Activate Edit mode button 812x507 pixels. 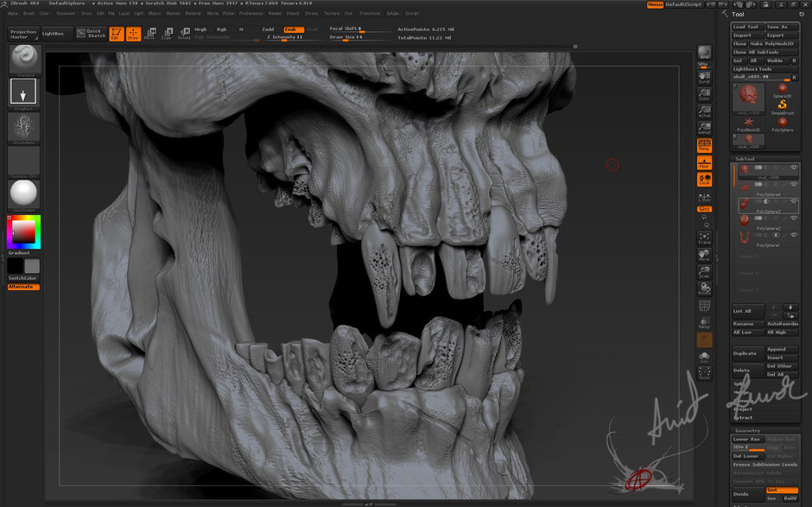[x=116, y=34]
